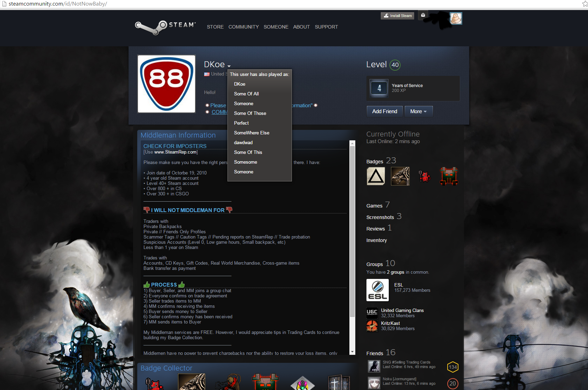The width and height of the screenshot is (588, 390).
Task: Open the COMMUNITY menu
Action: (243, 27)
